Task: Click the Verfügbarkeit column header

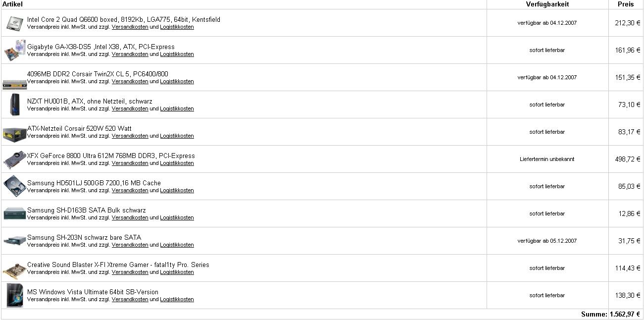Action: pos(547,4)
